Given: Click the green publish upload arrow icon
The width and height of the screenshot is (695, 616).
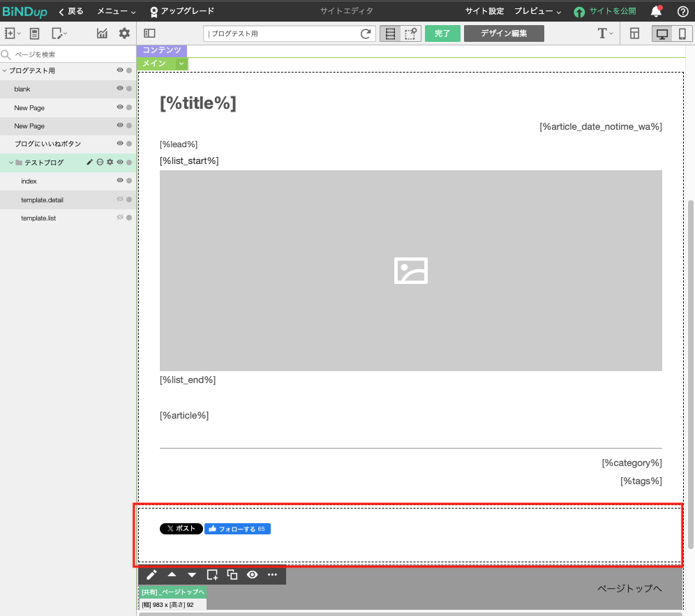Looking at the screenshot, I should pyautogui.click(x=579, y=12).
